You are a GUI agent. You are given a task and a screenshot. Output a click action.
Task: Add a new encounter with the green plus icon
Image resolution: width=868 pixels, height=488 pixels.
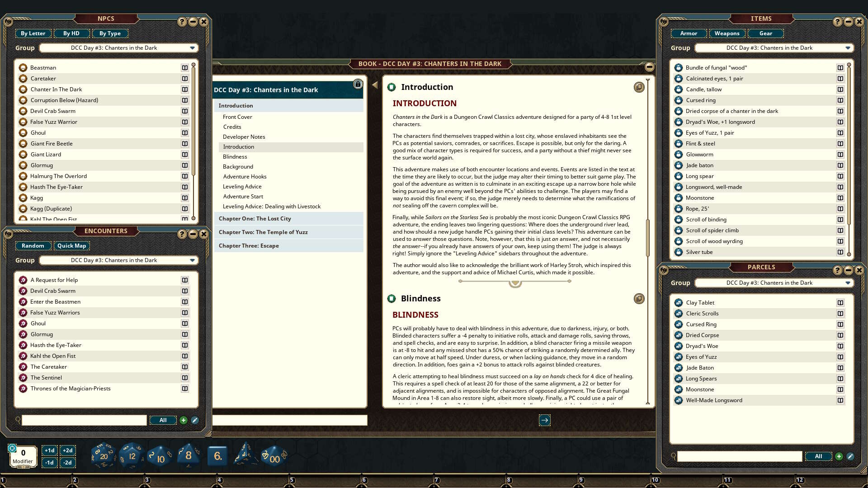[183, 420]
